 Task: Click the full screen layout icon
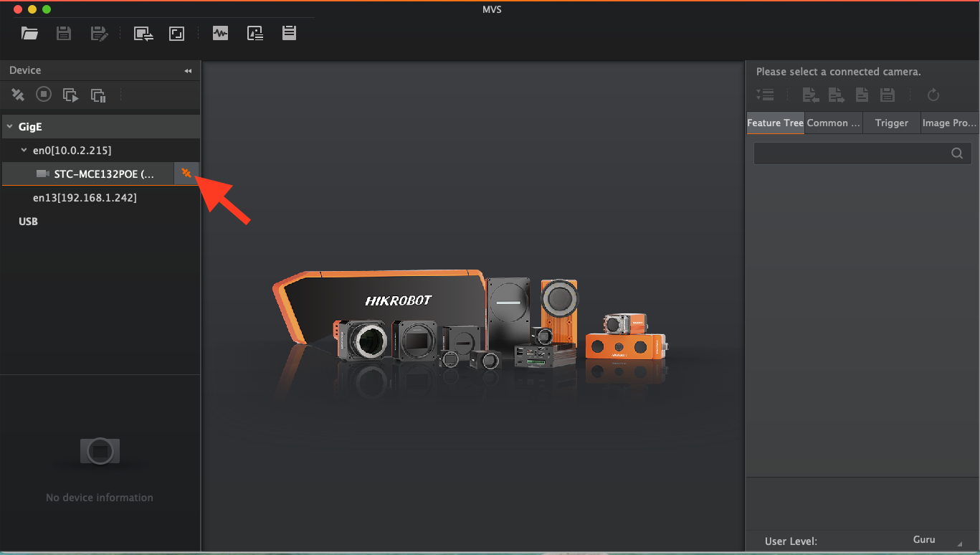coord(177,33)
